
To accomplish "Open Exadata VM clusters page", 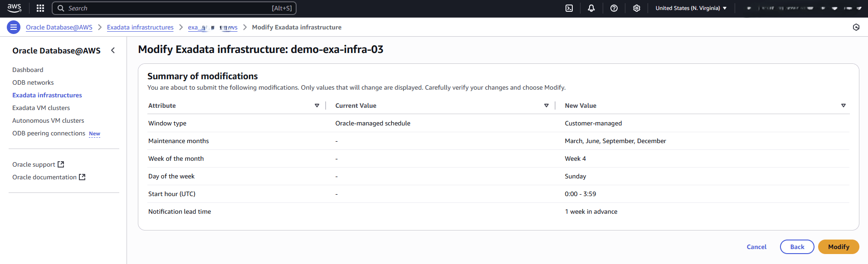I will point(41,108).
